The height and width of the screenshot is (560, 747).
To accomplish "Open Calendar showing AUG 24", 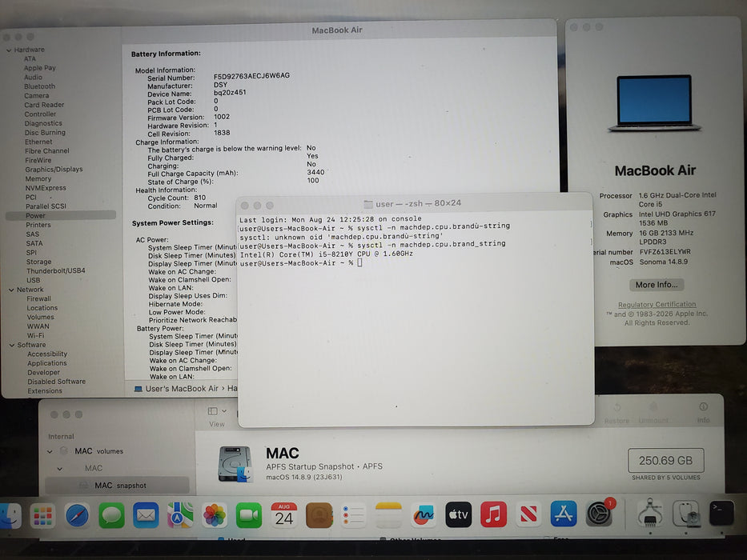I will point(284,516).
